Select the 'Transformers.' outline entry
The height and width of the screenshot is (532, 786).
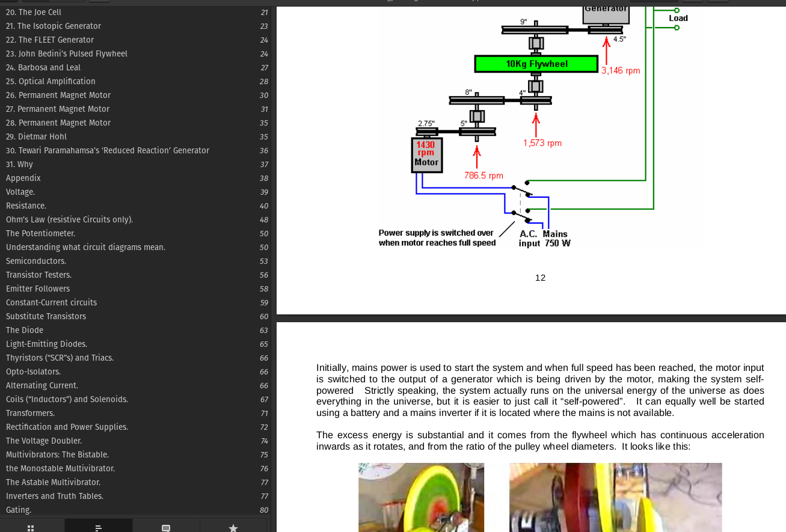pos(30,413)
